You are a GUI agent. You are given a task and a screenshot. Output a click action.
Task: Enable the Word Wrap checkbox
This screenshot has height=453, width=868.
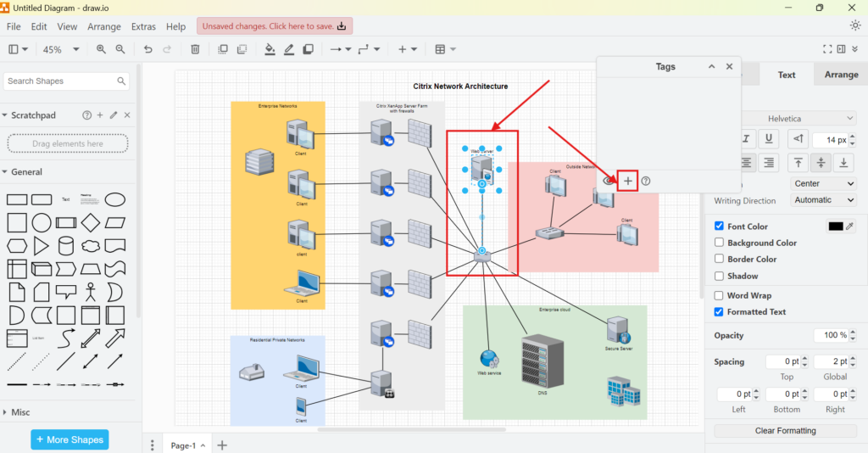[x=719, y=295]
